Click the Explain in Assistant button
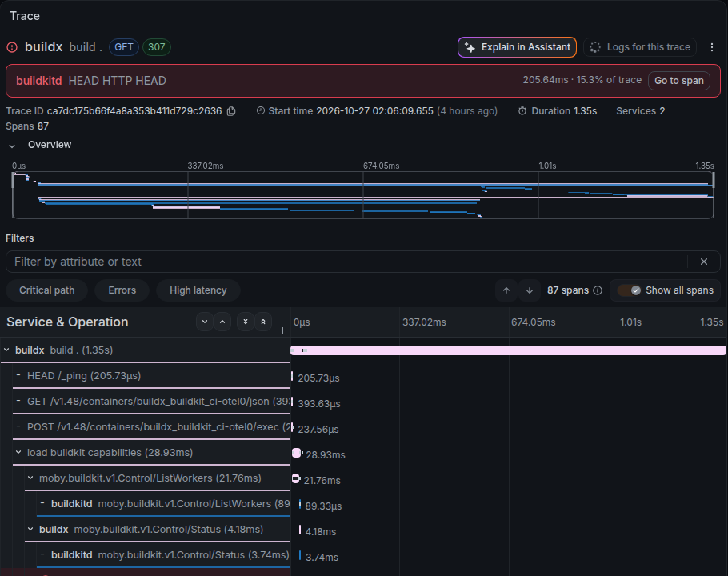Screen dimensions: 728x576 (517, 47)
